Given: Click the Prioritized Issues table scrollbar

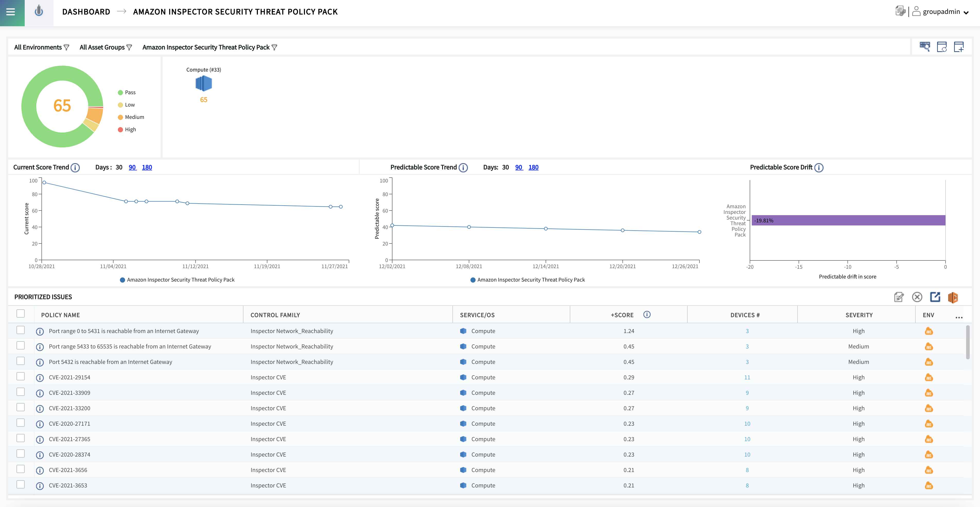Looking at the screenshot, I should pyautogui.click(x=968, y=342).
